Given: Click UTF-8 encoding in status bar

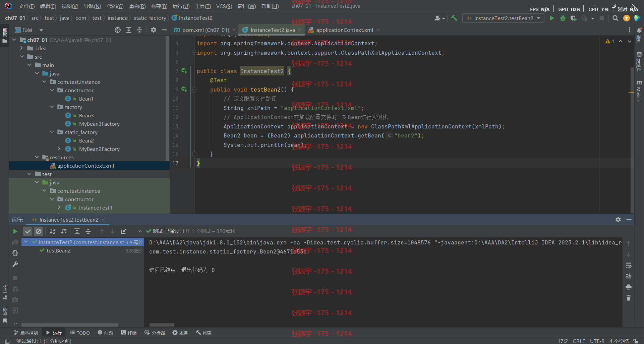Looking at the screenshot, I should click(597, 341).
